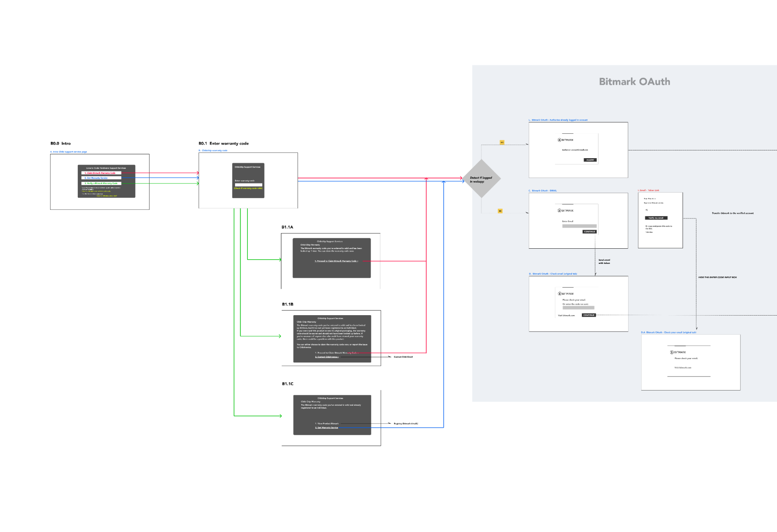Click 'View Product Bitmark' in B1.1C
The width and height of the screenshot is (777, 532).
tap(327, 424)
